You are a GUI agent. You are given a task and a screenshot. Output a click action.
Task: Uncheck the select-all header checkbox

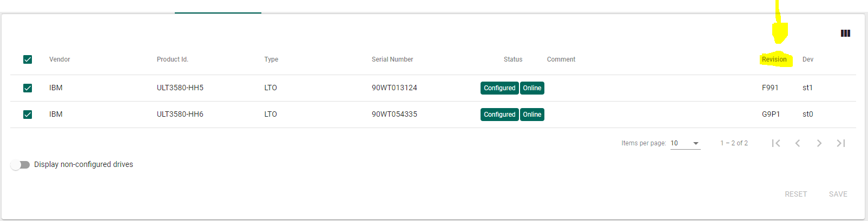[x=28, y=59]
